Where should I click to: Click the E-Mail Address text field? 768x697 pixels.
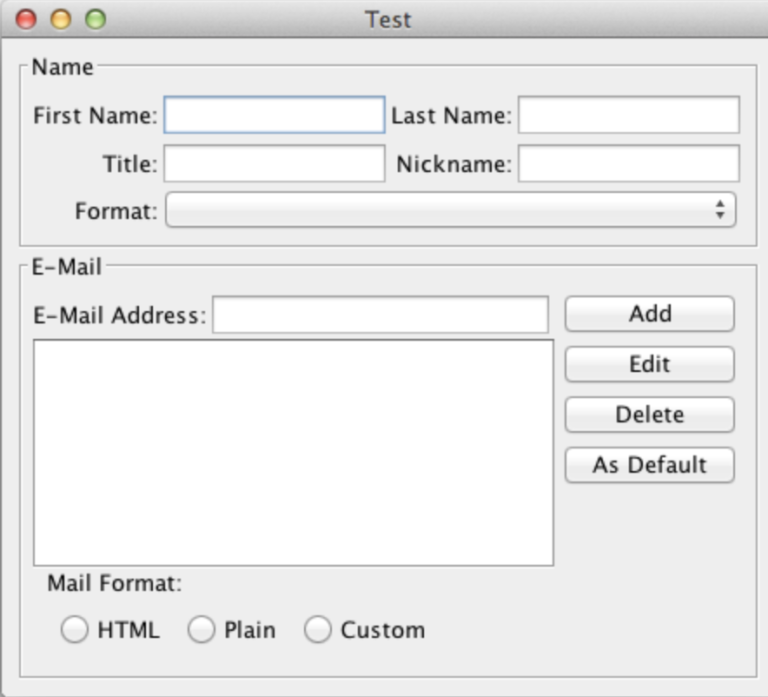pyautogui.click(x=380, y=315)
